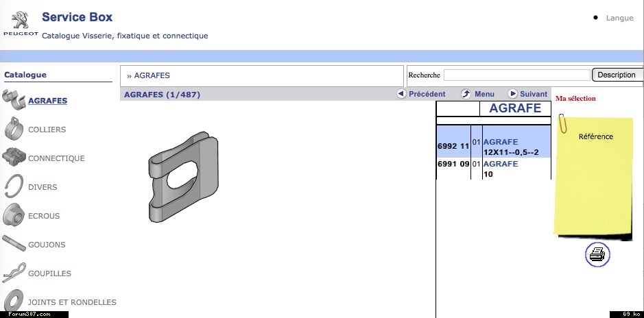Print selection with the printer icon
Screen dimensions: 644x318
coord(597,255)
